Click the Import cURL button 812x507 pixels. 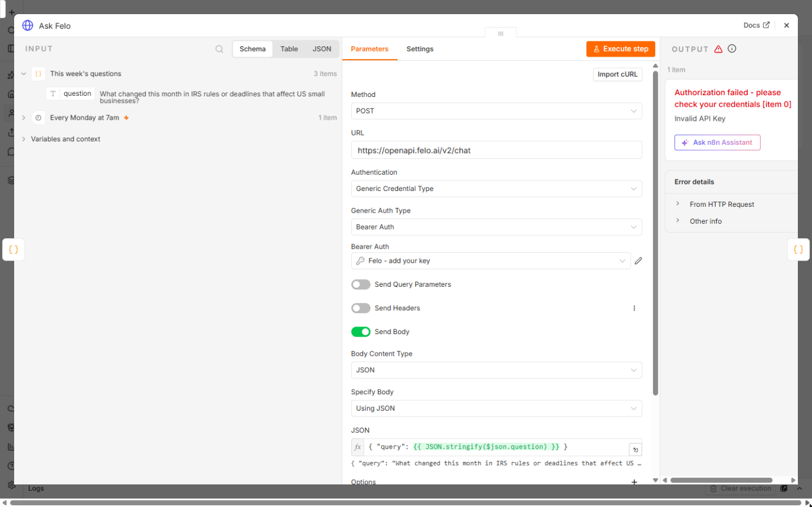[x=617, y=75]
